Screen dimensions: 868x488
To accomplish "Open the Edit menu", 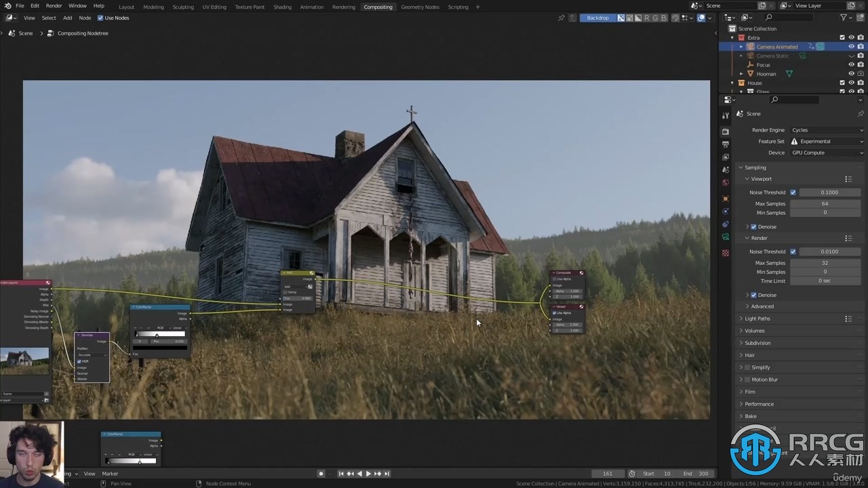I will (35, 5).
